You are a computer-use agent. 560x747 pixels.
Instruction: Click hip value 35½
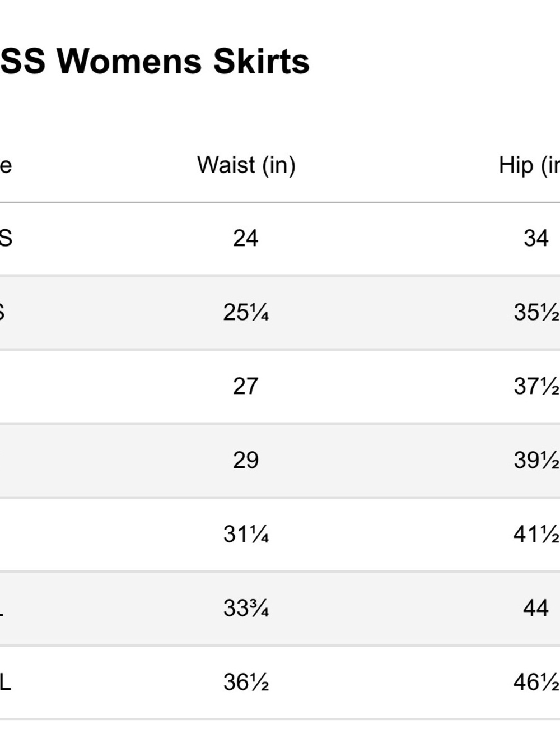click(x=536, y=312)
